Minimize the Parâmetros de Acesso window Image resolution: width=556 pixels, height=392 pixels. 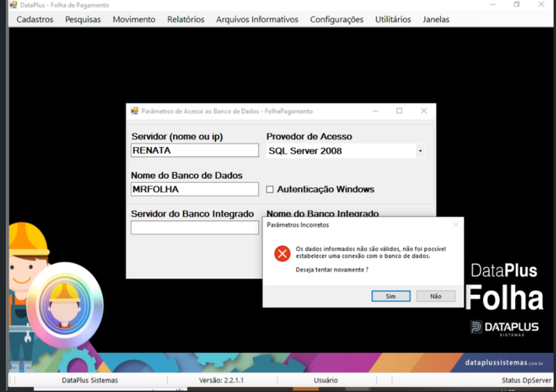[375, 111]
